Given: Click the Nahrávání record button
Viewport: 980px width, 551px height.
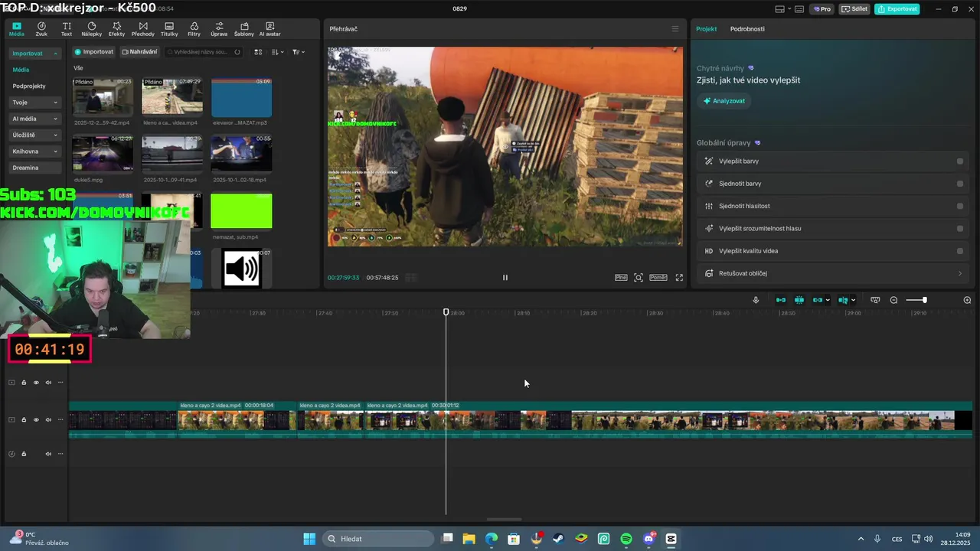Looking at the screenshot, I should [x=139, y=52].
